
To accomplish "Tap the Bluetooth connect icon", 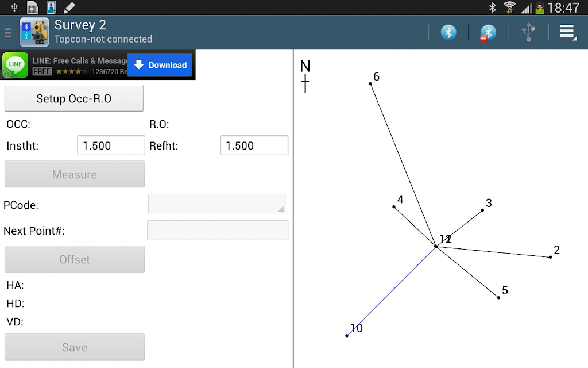I will tap(448, 32).
